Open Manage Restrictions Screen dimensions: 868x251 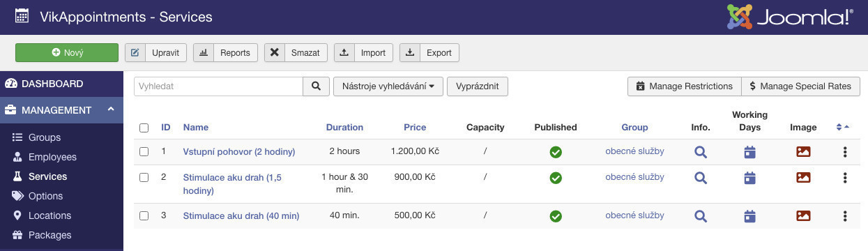point(684,86)
